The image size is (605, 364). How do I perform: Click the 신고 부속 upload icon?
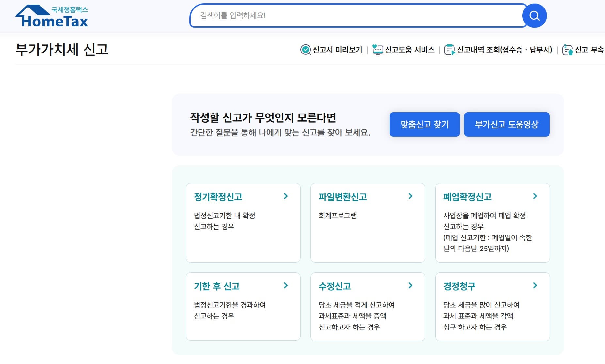[567, 50]
